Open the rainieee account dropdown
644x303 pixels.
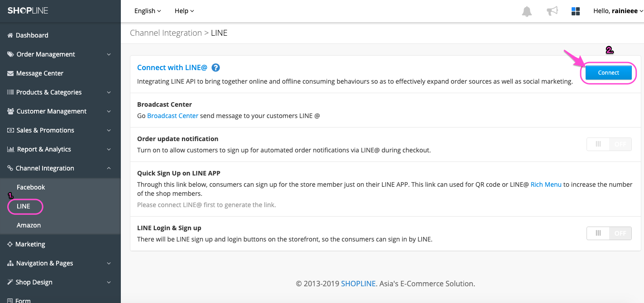618,11
